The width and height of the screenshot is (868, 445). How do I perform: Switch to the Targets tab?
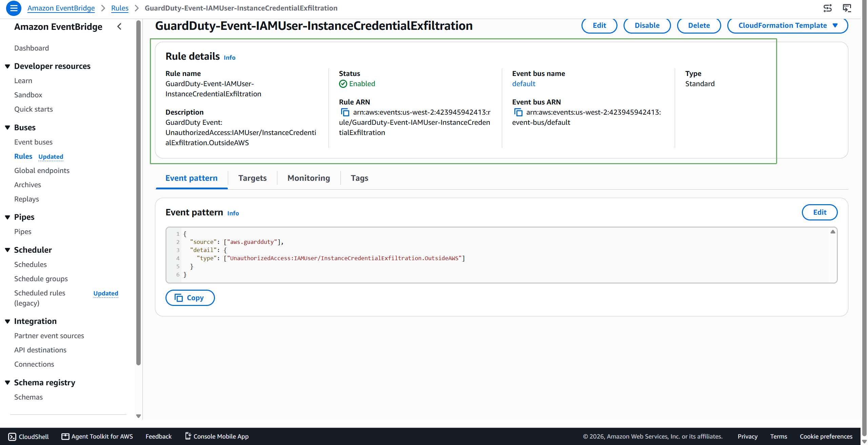click(x=252, y=178)
